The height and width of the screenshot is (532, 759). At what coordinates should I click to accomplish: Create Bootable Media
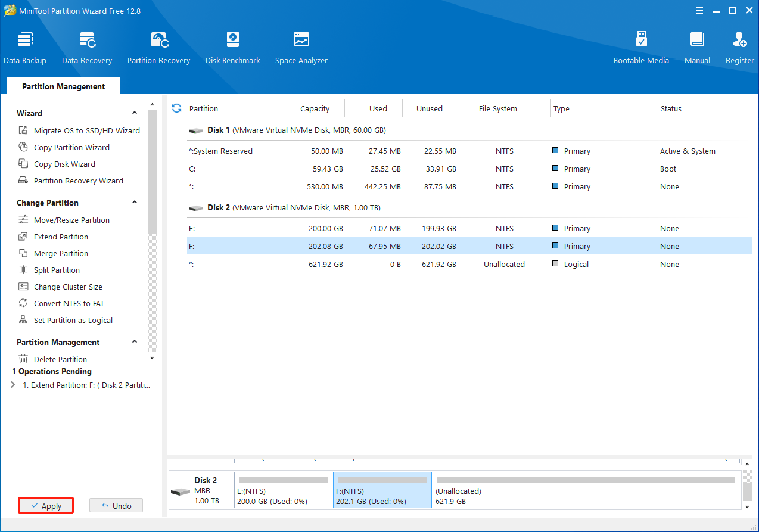pyautogui.click(x=641, y=48)
